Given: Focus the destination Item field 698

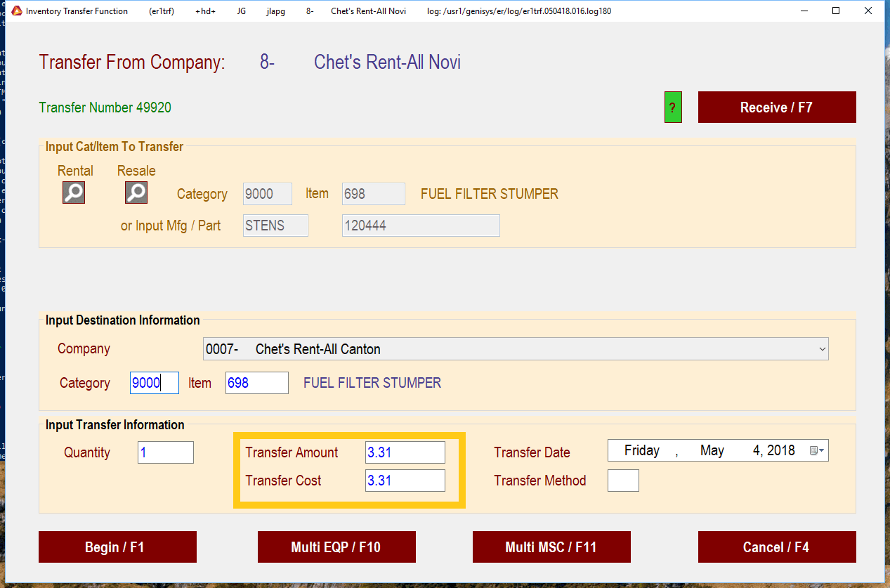Looking at the screenshot, I should (x=257, y=383).
